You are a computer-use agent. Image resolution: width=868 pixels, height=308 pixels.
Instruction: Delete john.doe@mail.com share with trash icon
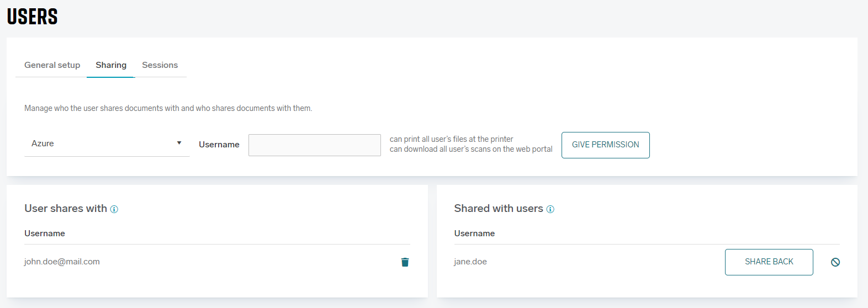(x=405, y=262)
